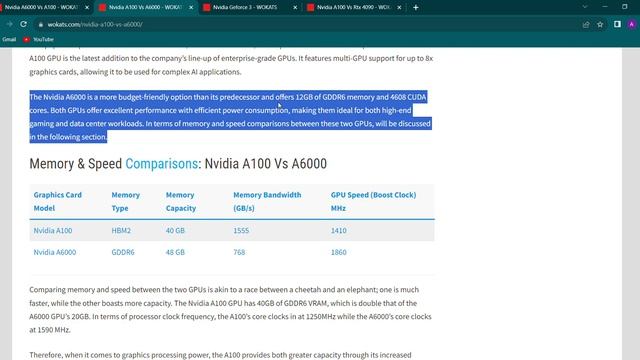This screenshot has height=360, width=640.
Task: Click the HBM2 memory type cell
Action: [121, 230]
